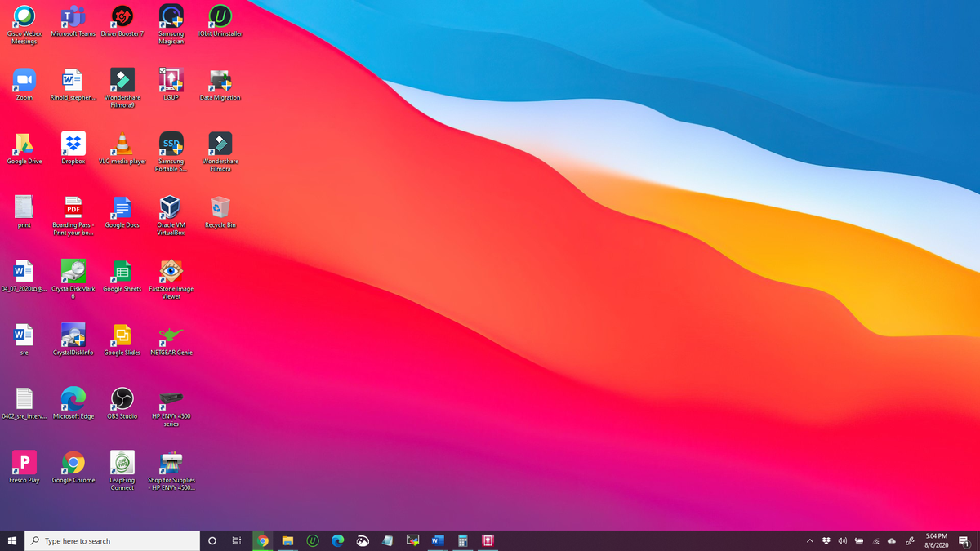This screenshot has width=980, height=551.
Task: Open the volume control in tray
Action: click(x=842, y=540)
